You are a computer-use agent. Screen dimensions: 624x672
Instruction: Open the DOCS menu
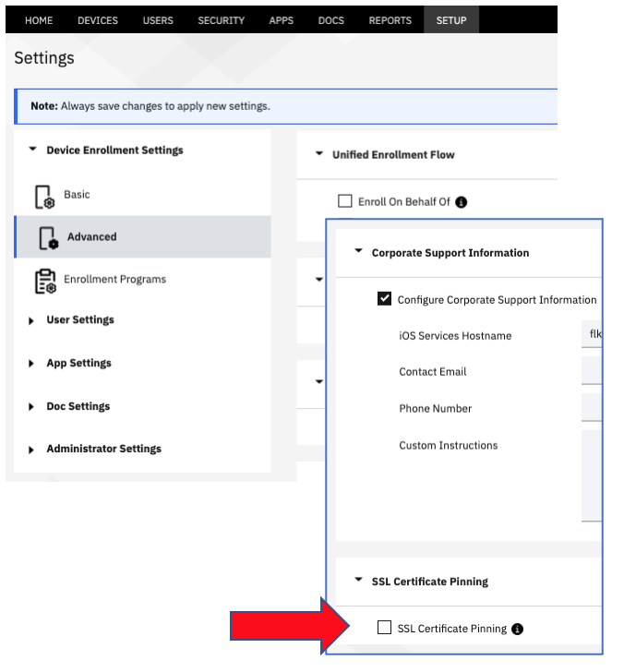pyautogui.click(x=330, y=20)
